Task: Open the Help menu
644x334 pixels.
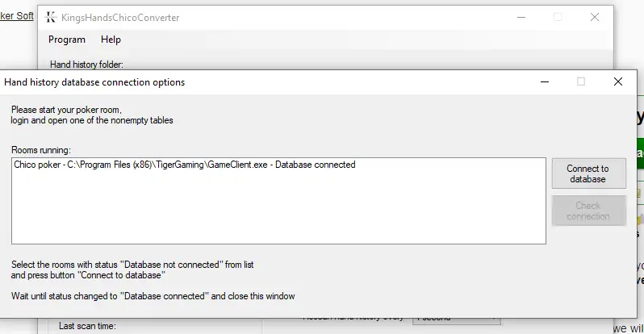Action: coord(111,40)
